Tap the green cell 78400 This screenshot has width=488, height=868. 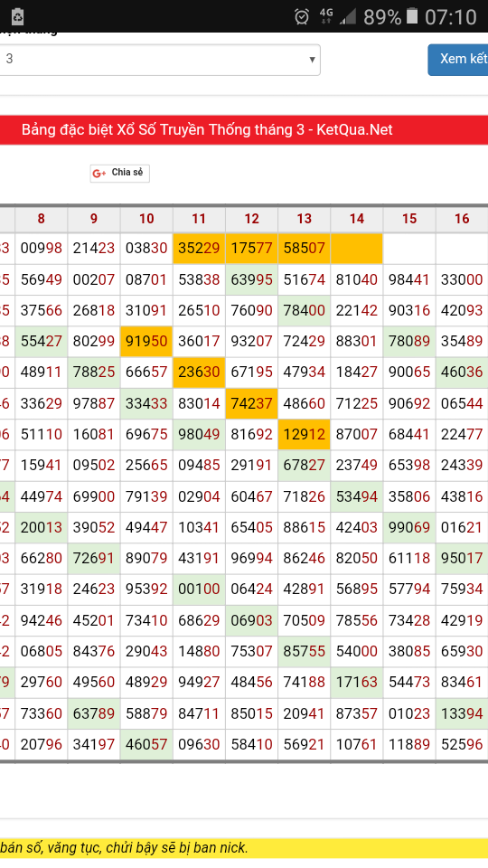click(x=305, y=310)
